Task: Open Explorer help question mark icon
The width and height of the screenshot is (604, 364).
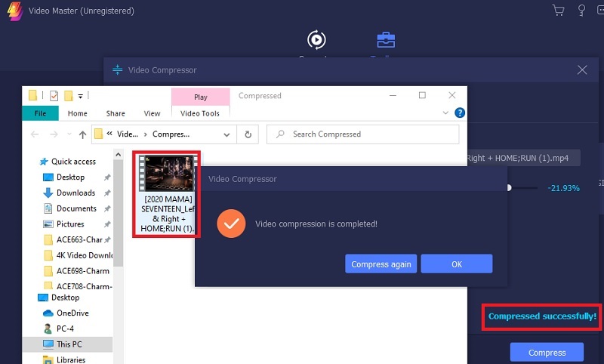Action: (460, 113)
